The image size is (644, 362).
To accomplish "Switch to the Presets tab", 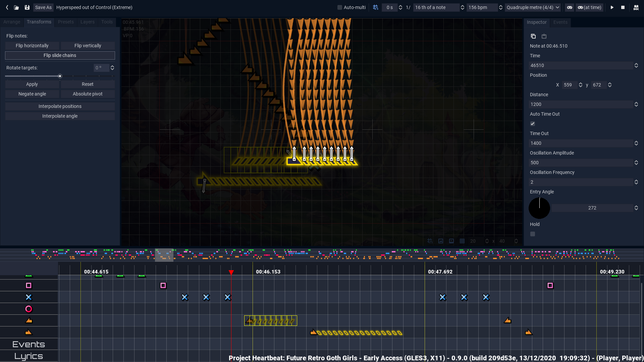I will coord(66,22).
